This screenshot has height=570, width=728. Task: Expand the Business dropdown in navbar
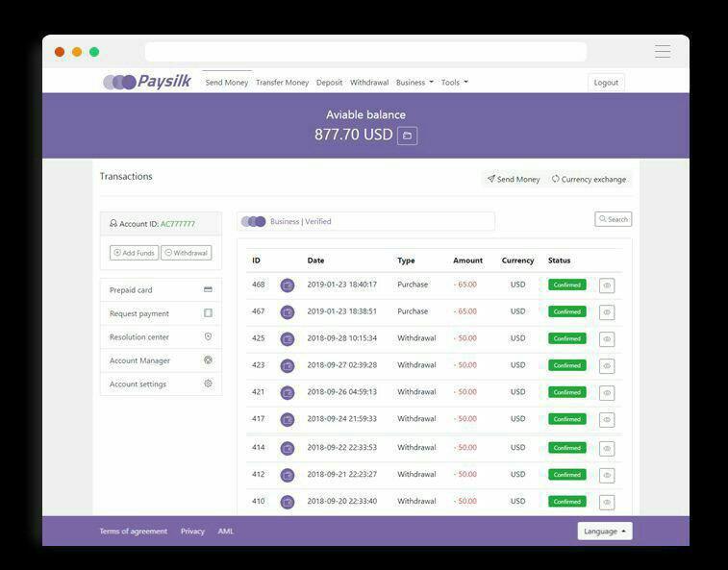point(414,82)
